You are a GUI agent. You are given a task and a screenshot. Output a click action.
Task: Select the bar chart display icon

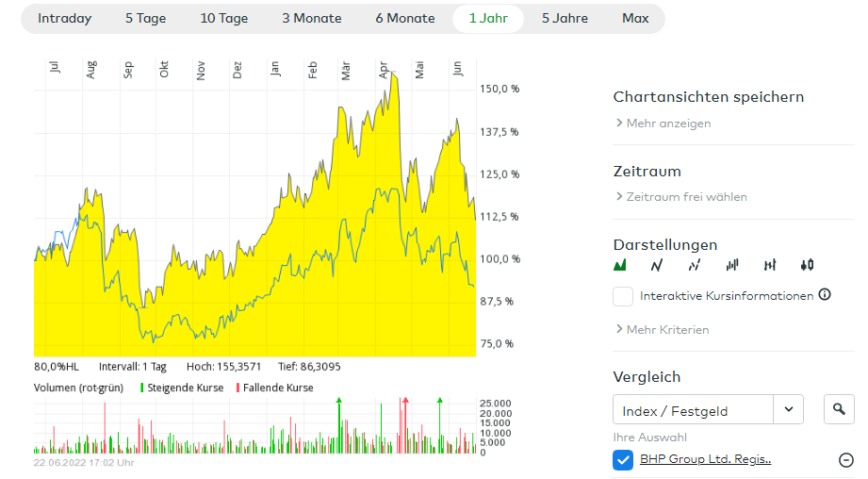[732, 266]
